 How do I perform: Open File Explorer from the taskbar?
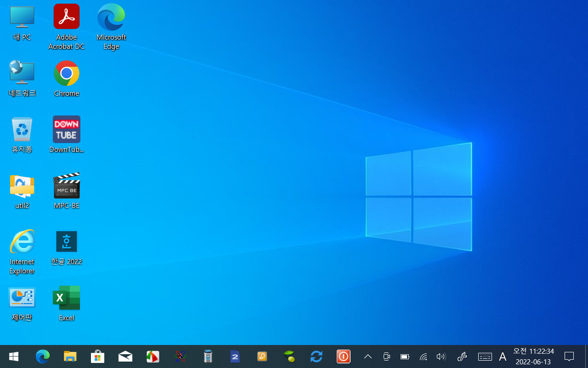click(70, 356)
